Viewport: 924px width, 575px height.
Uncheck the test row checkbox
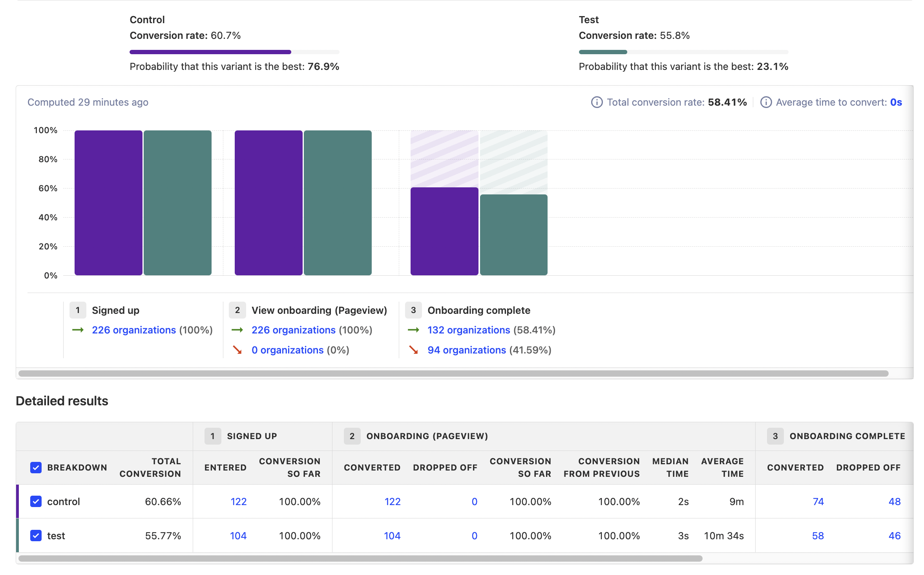(36, 535)
